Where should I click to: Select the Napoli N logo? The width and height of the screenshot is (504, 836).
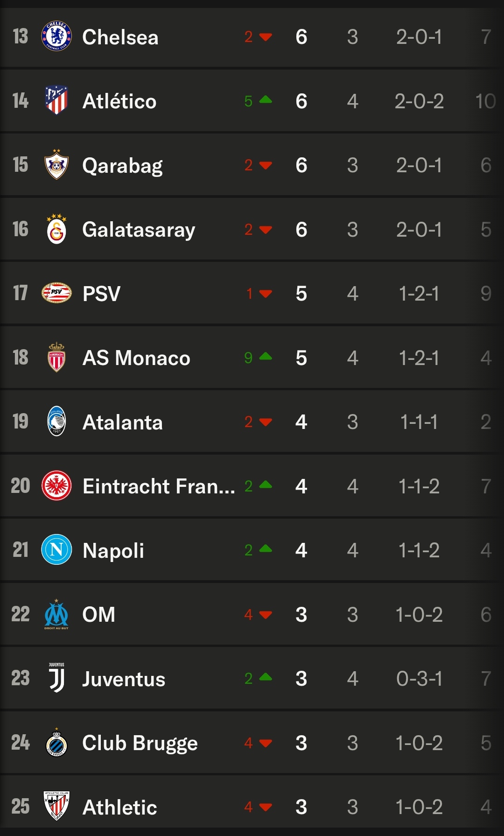(56, 550)
